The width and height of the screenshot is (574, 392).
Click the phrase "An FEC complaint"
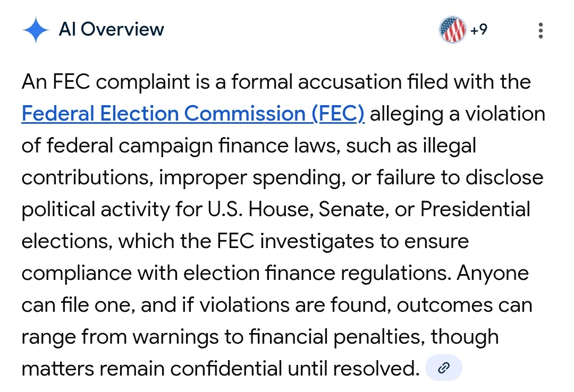(105, 82)
